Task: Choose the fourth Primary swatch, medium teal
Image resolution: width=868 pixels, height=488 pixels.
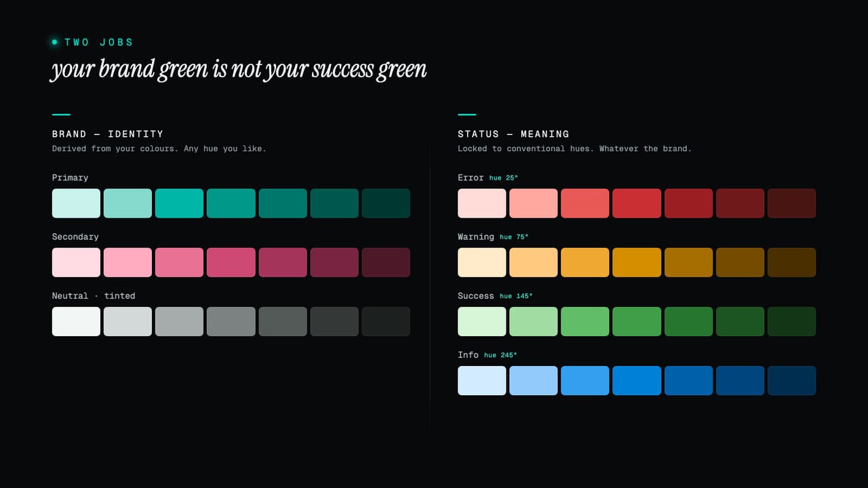Action: click(x=231, y=203)
